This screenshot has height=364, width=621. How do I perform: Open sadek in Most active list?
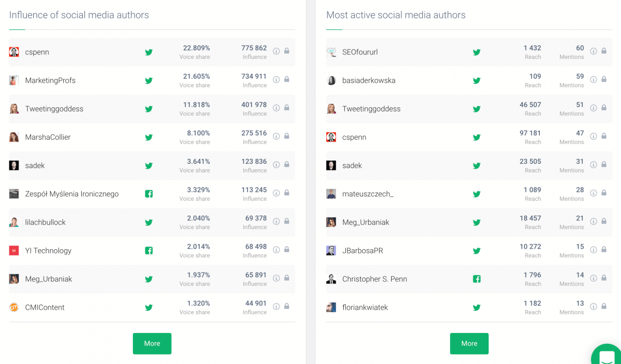352,165
